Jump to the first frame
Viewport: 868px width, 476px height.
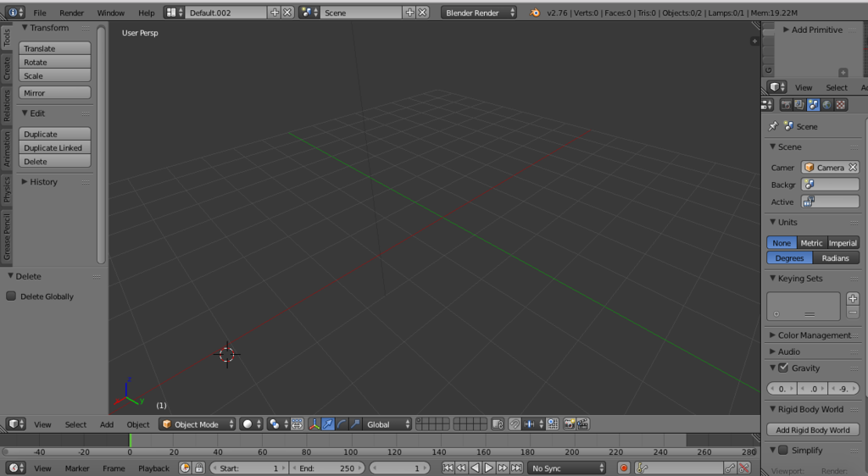[x=448, y=468]
